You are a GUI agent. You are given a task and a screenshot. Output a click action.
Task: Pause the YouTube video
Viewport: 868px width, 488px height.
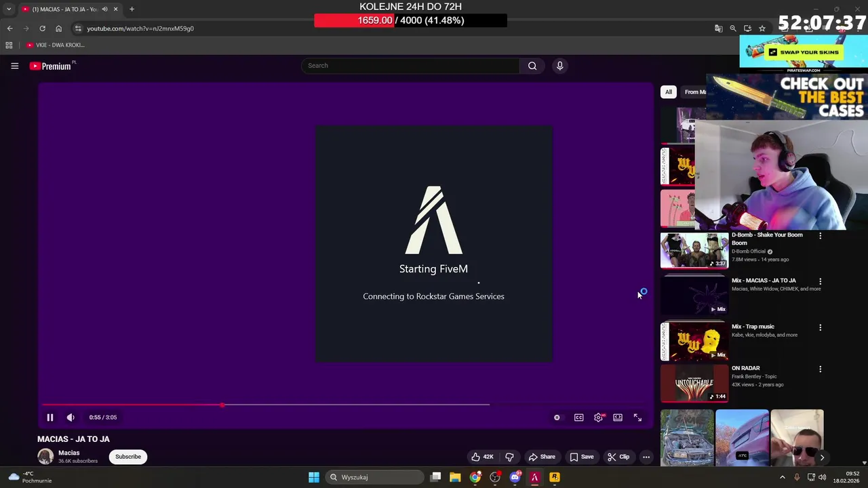(50, 418)
